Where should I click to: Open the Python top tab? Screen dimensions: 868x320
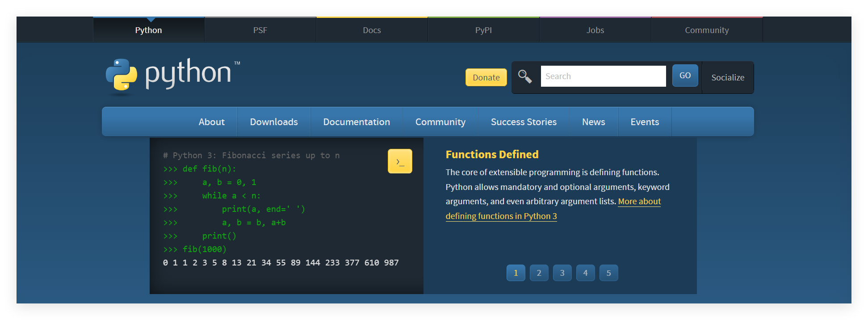[149, 30]
